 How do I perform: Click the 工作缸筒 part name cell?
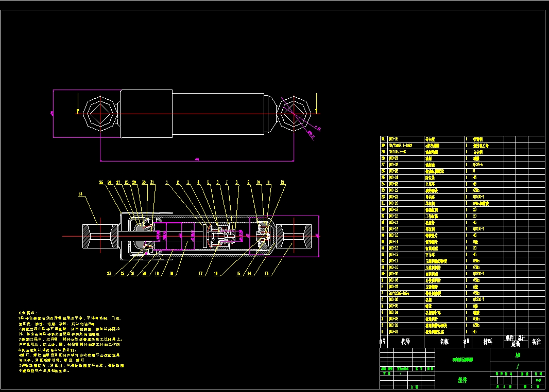point(432,216)
